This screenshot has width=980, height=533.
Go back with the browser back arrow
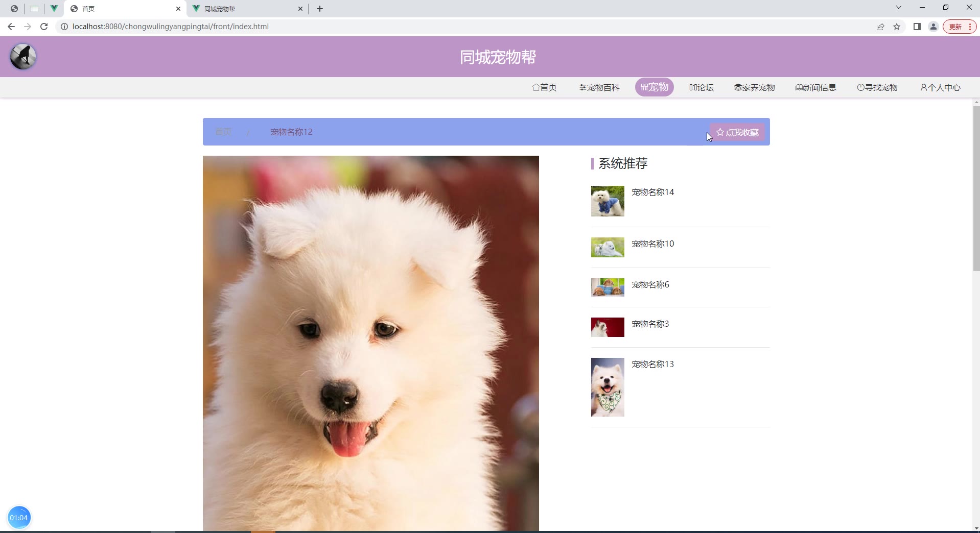coord(11,27)
